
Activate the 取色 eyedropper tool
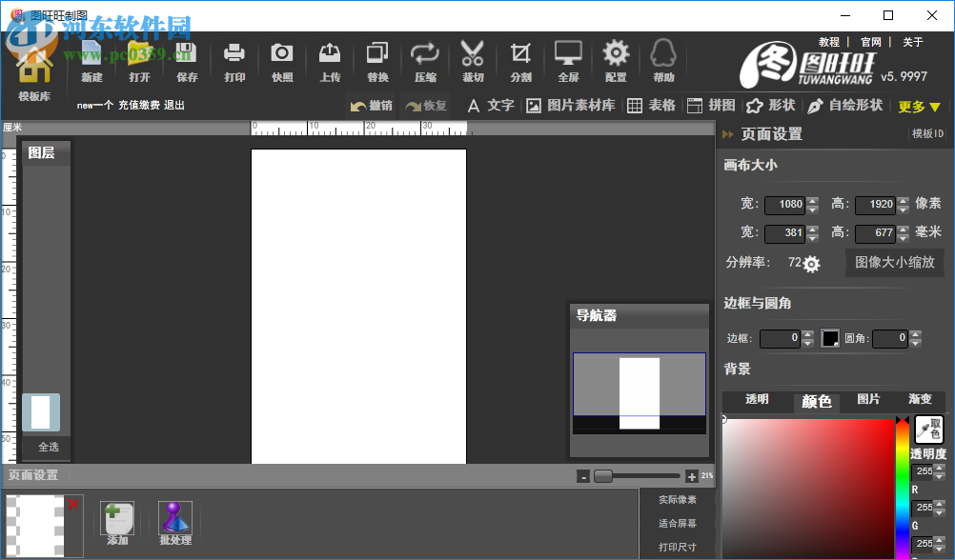point(929,430)
